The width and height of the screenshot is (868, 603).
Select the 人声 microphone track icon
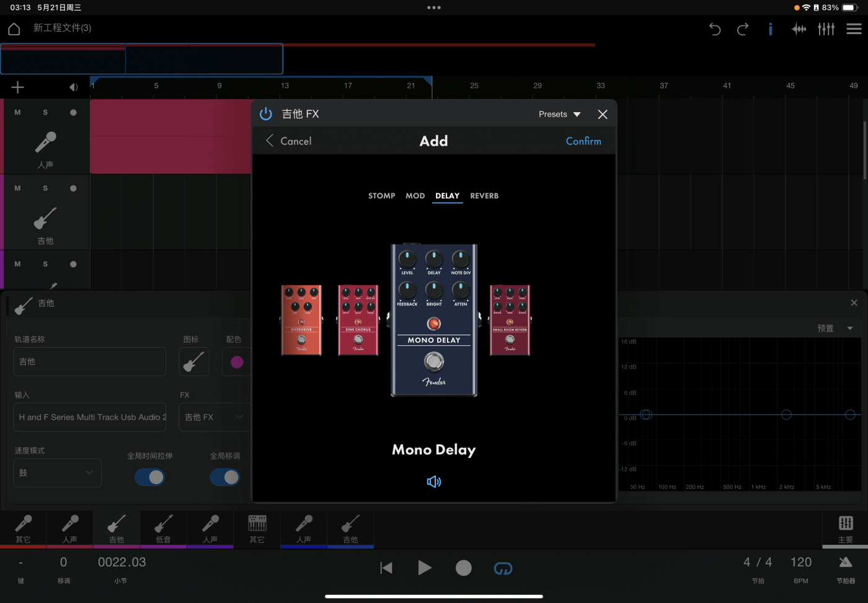(x=45, y=142)
